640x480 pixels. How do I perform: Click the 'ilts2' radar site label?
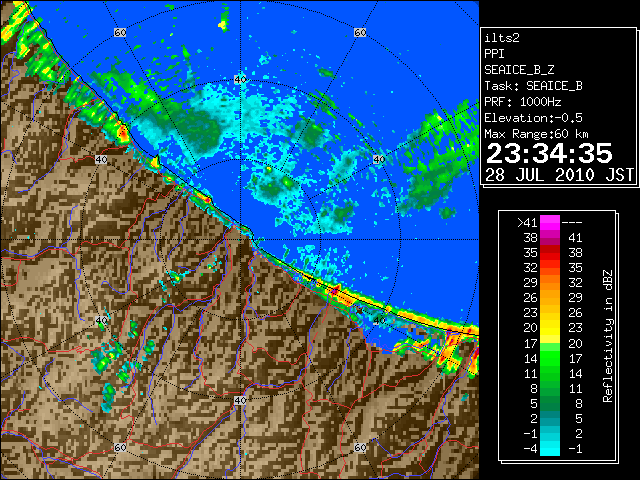pos(502,38)
